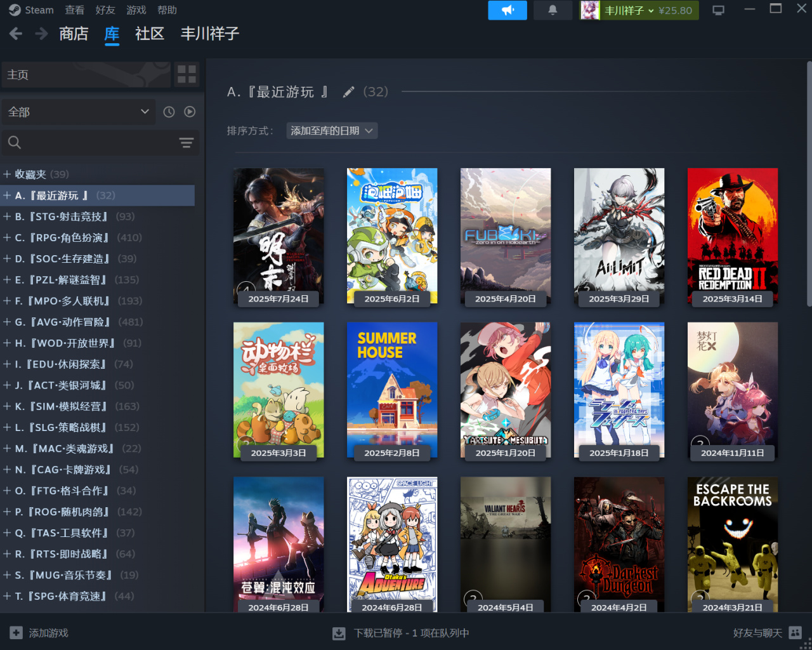Click the profile avatar image
This screenshot has width=812, height=650.
590,10
